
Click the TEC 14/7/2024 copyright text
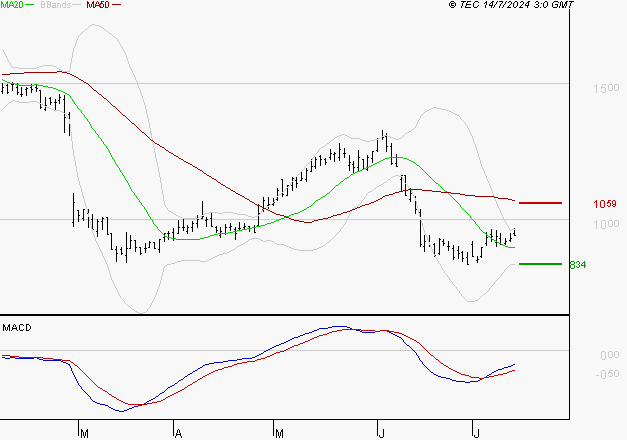coord(511,5)
